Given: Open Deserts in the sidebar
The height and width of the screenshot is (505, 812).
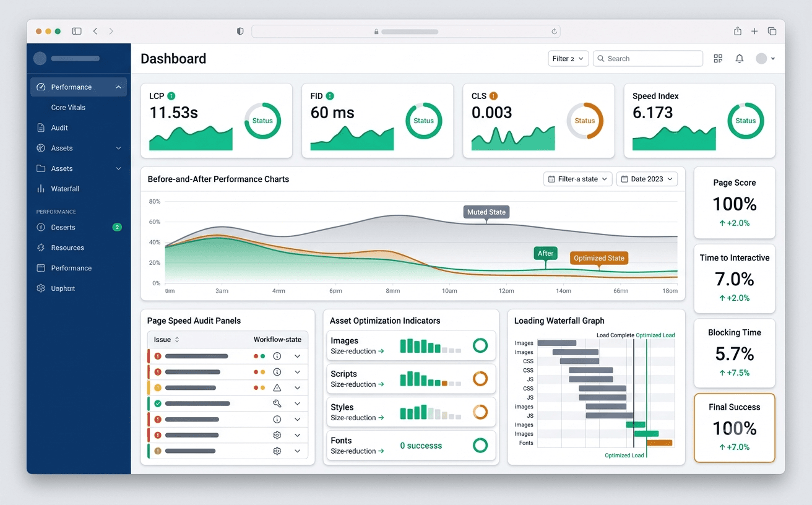Looking at the screenshot, I should tap(79, 227).
